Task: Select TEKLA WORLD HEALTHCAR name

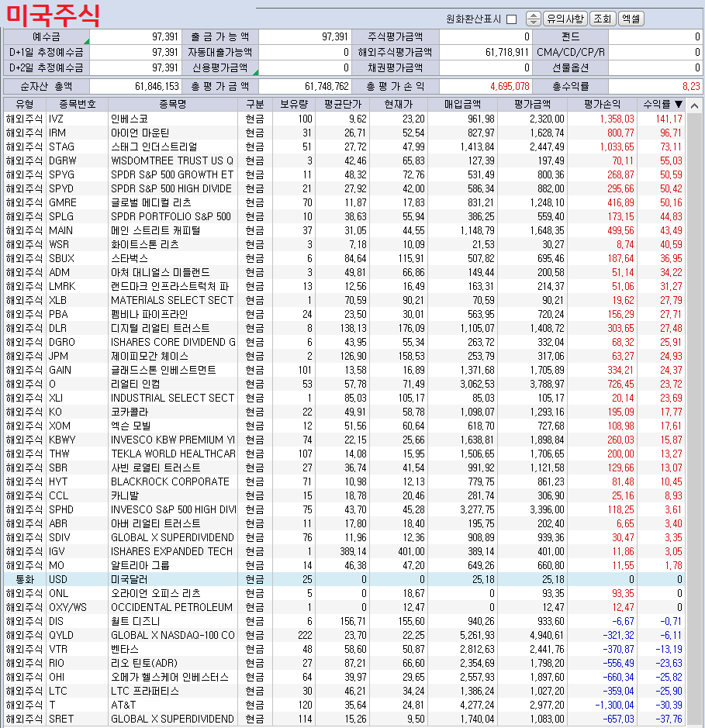Action: click(x=173, y=454)
